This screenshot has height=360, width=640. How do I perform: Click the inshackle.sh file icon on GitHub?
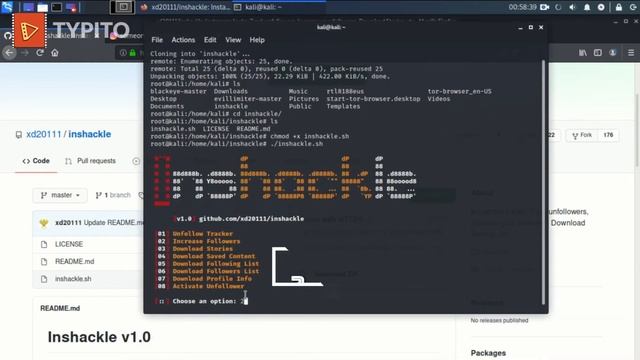click(x=44, y=279)
